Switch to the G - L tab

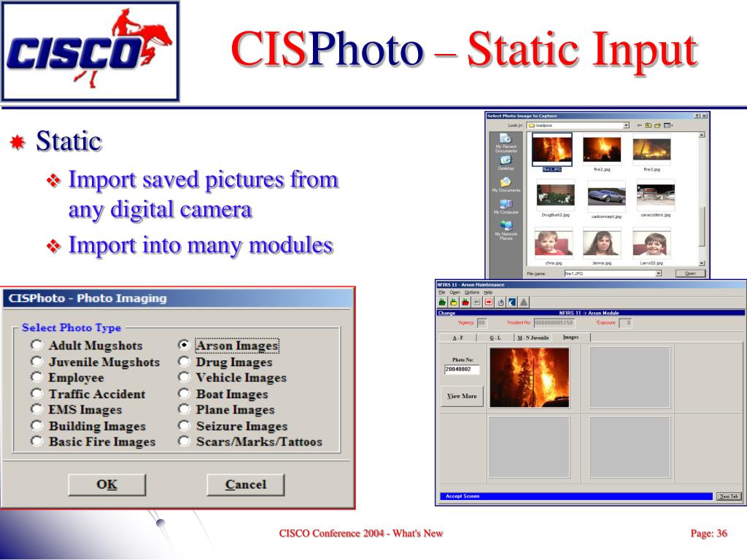click(495, 338)
